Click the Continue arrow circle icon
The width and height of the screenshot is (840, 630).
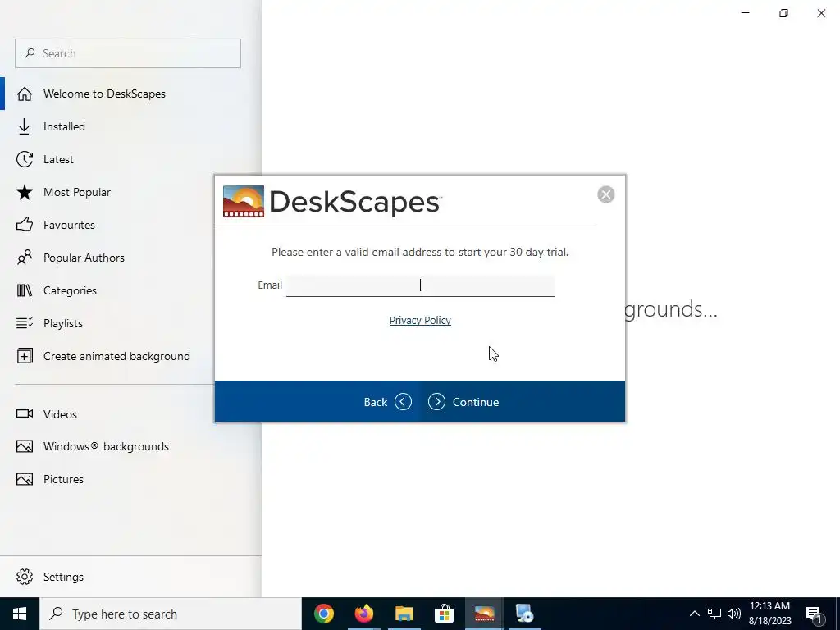[436, 402]
